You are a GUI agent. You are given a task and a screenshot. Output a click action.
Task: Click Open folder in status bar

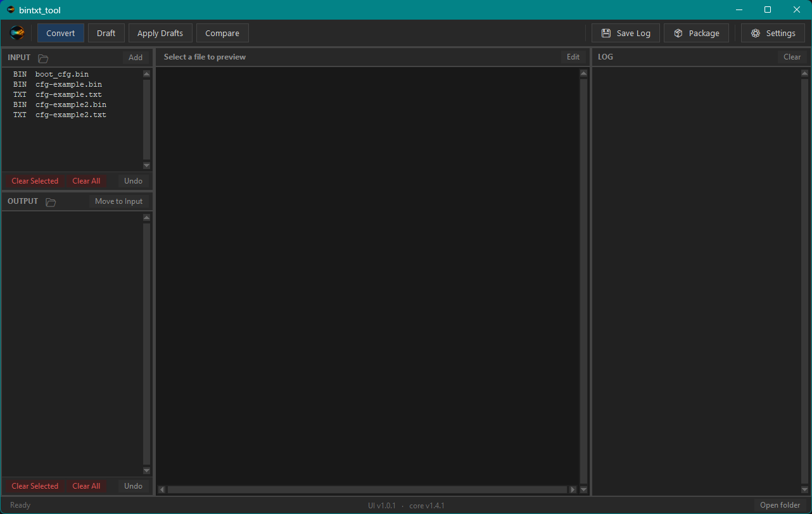click(780, 505)
